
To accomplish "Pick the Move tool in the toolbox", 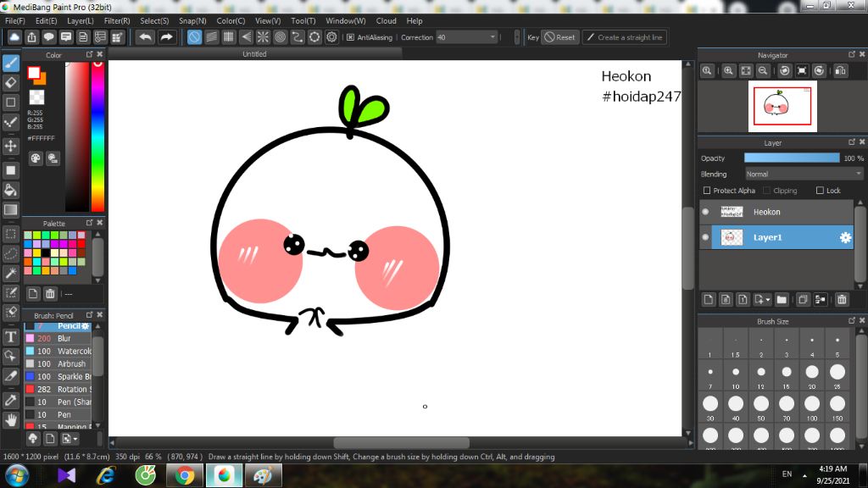I will (10, 146).
